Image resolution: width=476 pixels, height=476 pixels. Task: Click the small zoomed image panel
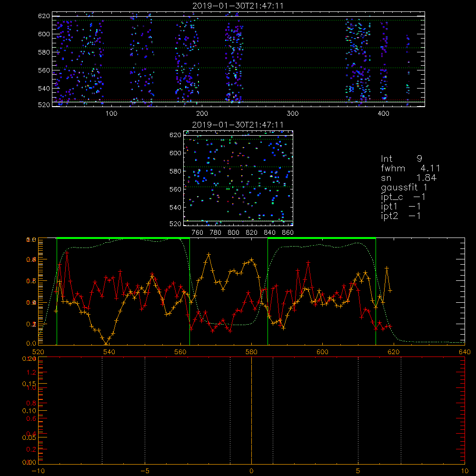[238, 178]
